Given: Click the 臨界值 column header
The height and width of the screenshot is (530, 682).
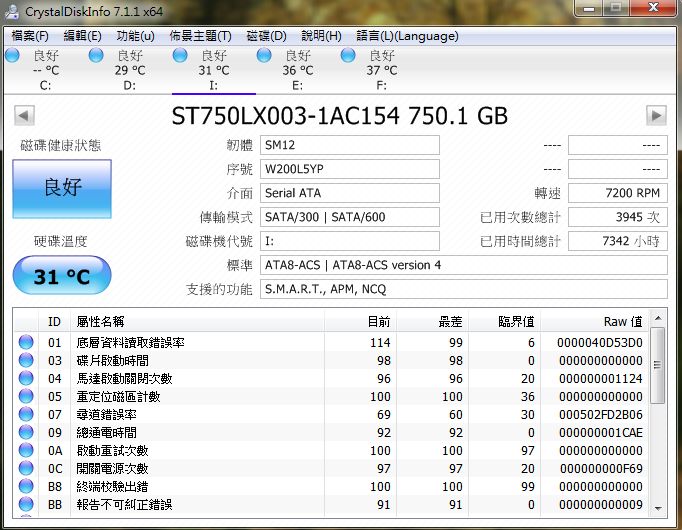Looking at the screenshot, I should point(505,322).
